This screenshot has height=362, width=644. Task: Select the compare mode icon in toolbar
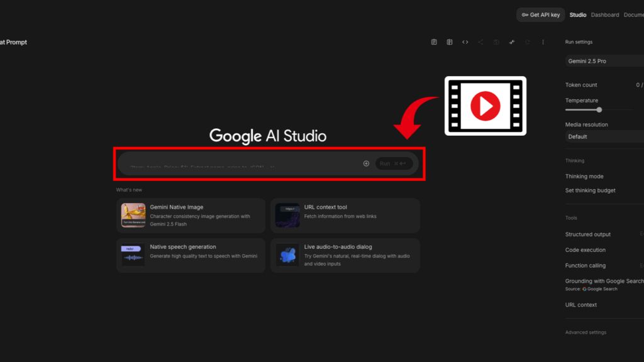click(450, 41)
